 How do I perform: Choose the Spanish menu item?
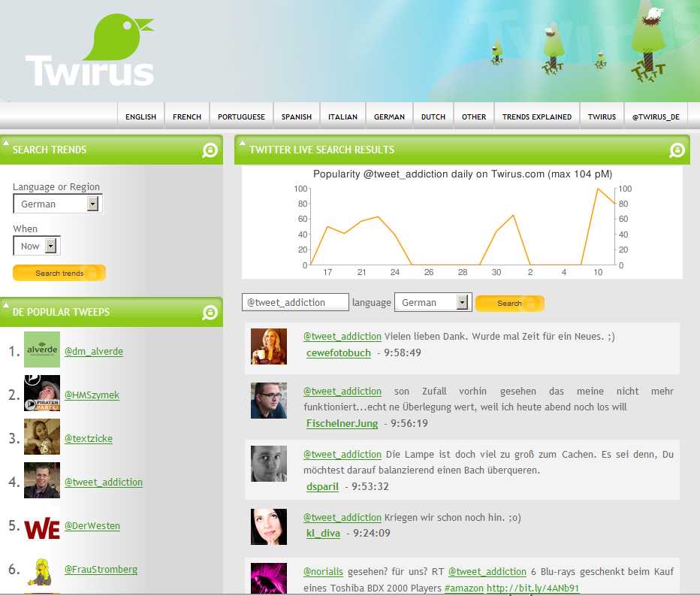(x=297, y=116)
